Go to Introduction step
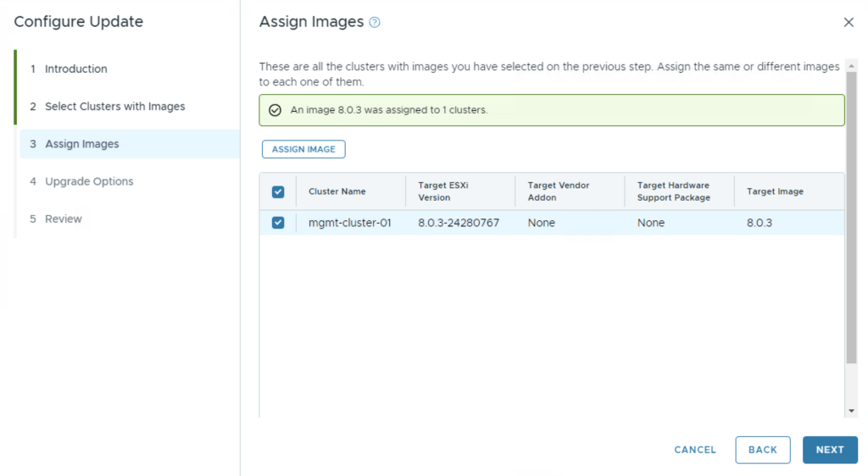Viewport: 868px width, 476px height. tap(75, 69)
